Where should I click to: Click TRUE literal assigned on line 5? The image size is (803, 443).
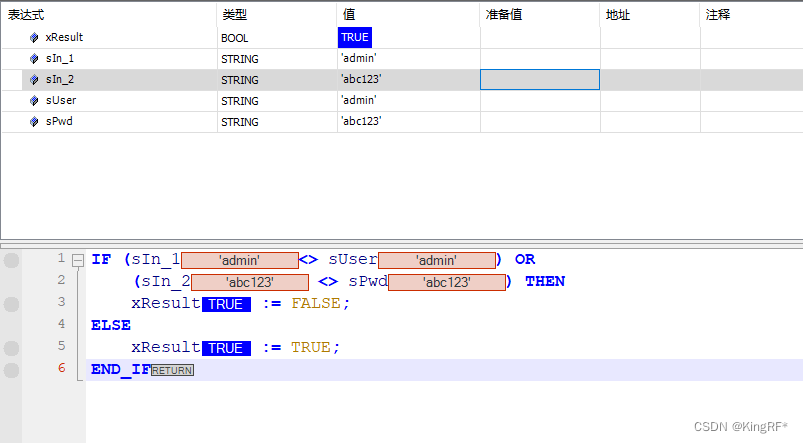pyautogui.click(x=310, y=348)
